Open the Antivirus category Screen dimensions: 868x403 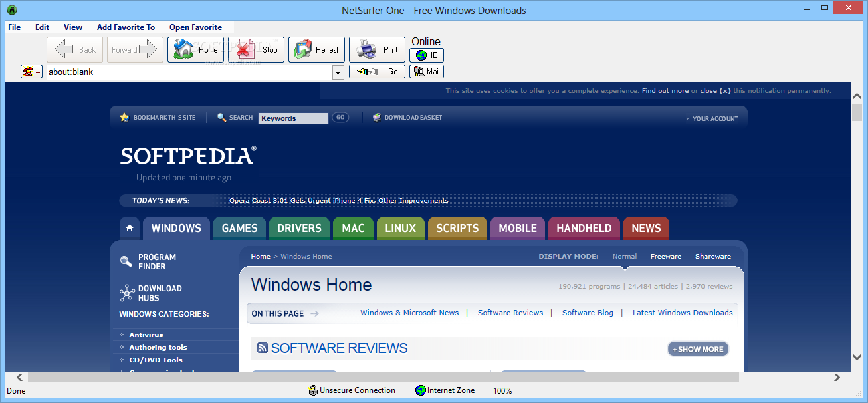(x=146, y=335)
